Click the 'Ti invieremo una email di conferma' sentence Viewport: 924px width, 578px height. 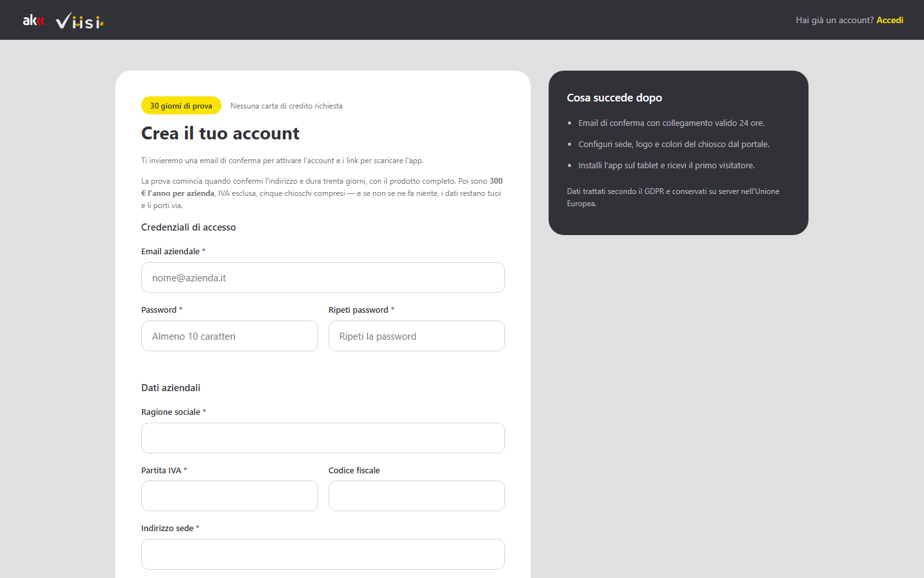tap(282, 161)
